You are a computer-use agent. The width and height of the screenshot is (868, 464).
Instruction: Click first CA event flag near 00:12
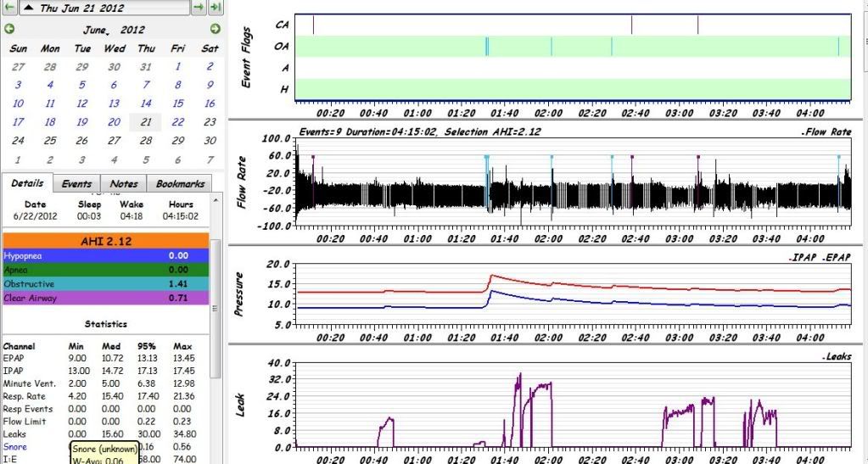(313, 25)
